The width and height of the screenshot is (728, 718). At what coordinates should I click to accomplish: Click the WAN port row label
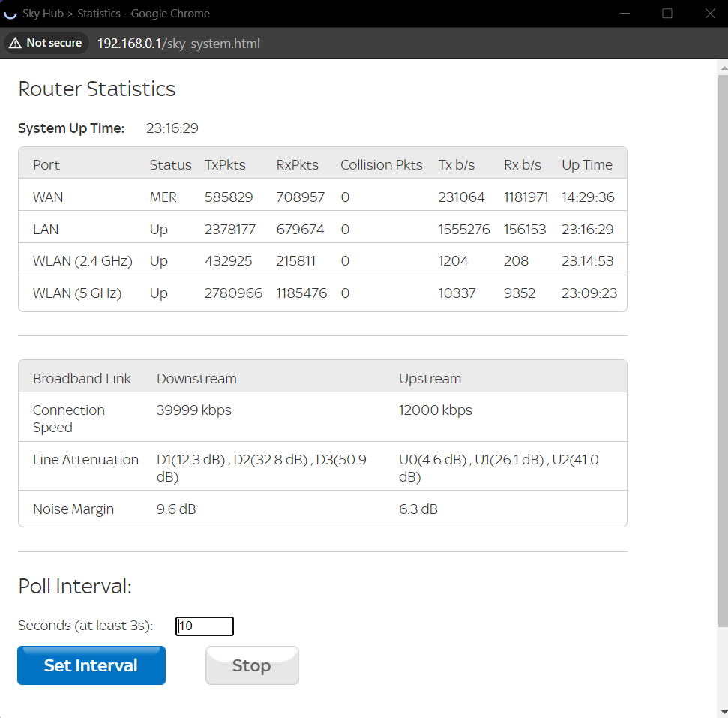(48, 197)
